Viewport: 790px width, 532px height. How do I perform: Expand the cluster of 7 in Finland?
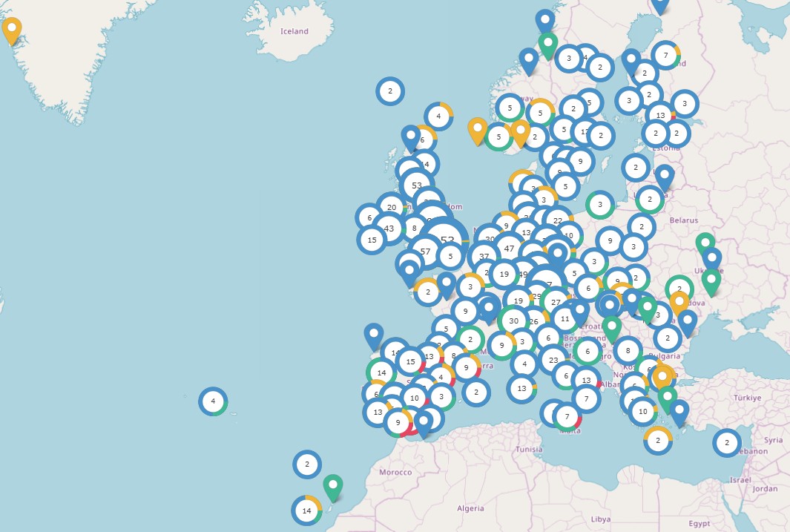click(665, 55)
